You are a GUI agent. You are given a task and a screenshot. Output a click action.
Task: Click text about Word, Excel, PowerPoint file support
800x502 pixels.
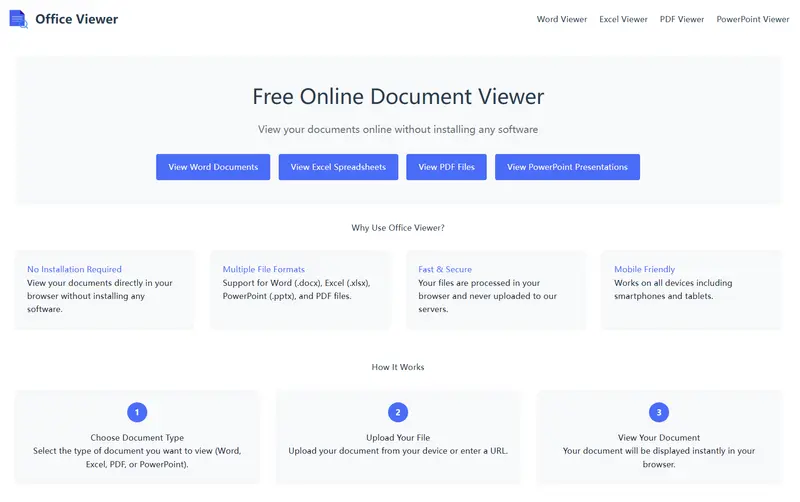(296, 289)
